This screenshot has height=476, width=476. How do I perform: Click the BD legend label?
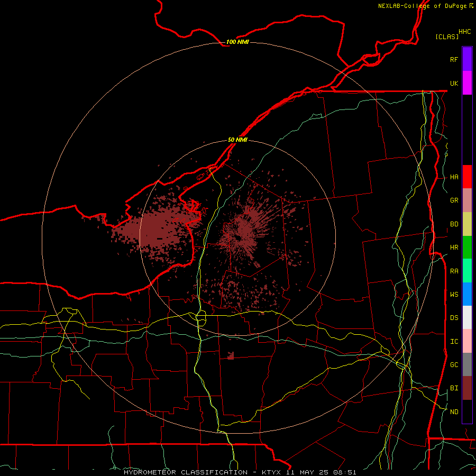pos(454,224)
